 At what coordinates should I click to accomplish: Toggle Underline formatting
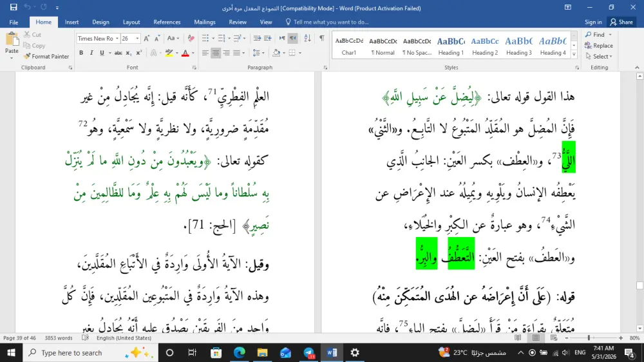pyautogui.click(x=102, y=53)
